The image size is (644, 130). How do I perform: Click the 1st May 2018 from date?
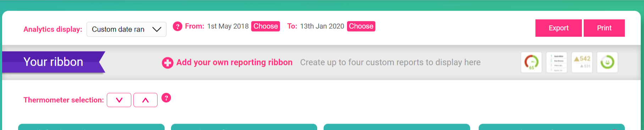point(228,26)
